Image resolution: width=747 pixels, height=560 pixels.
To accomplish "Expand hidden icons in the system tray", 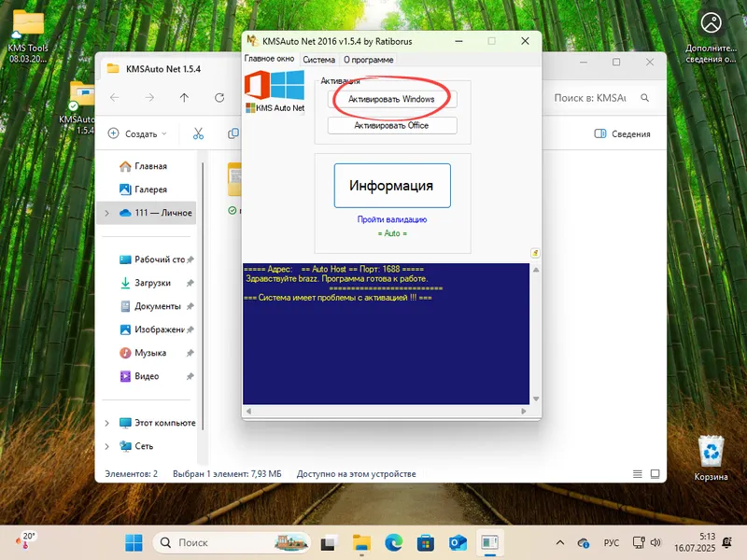I will point(559,541).
